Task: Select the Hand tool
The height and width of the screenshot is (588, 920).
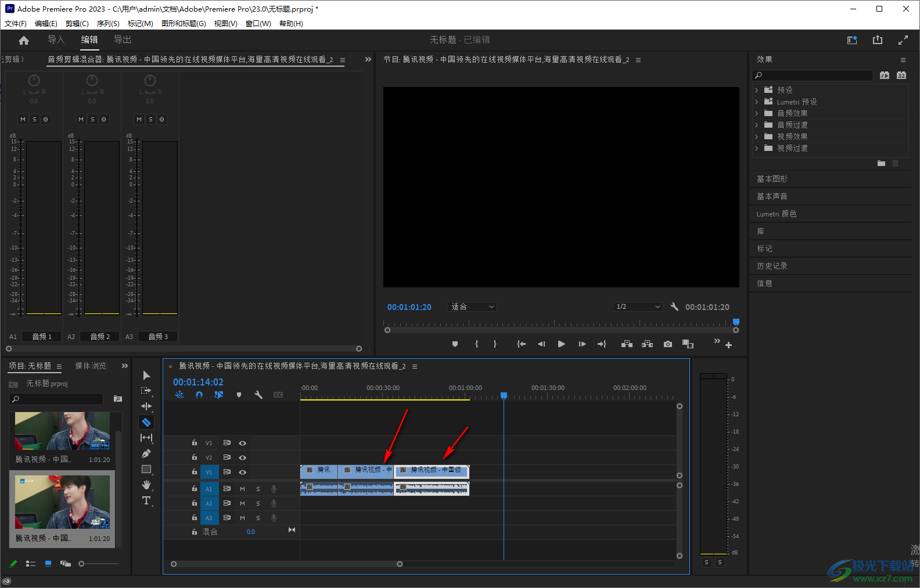Action: pos(146,485)
